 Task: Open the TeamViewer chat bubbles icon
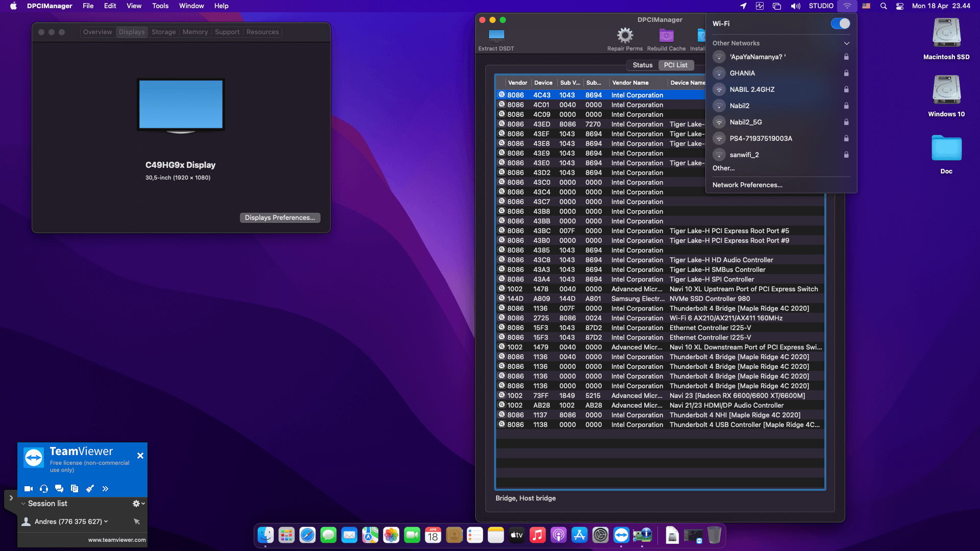pos(59,489)
